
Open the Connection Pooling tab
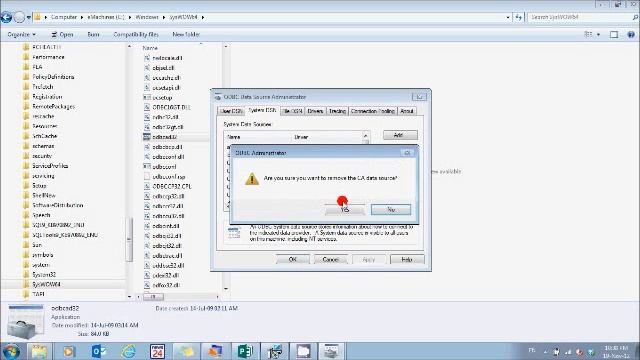click(373, 111)
